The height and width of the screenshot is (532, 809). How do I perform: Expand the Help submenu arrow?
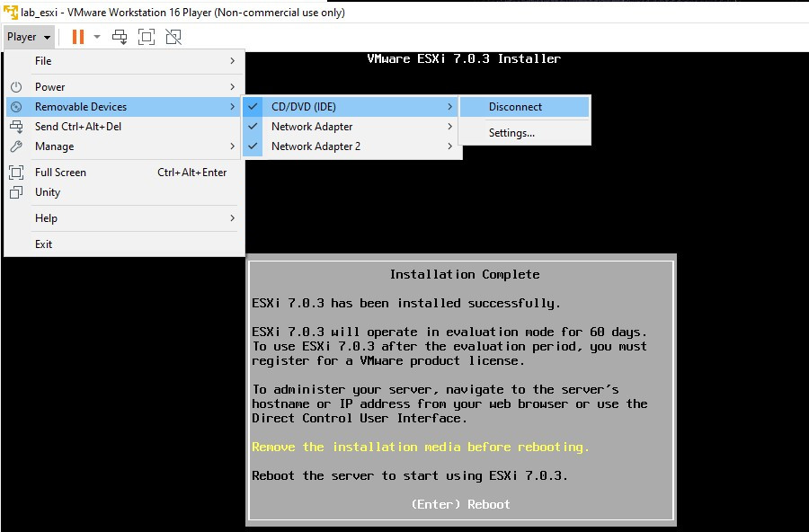tap(232, 218)
